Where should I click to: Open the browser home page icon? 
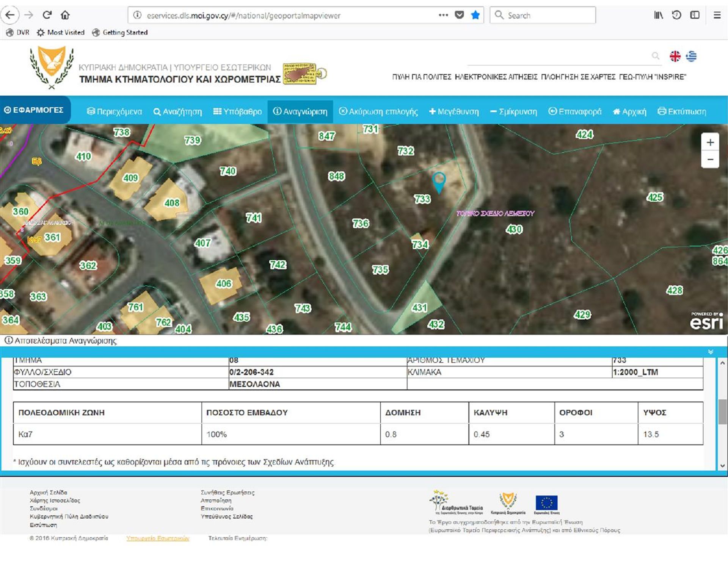pyautogui.click(x=65, y=15)
